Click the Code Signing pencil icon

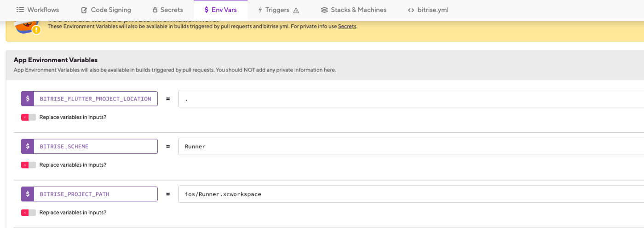(x=84, y=10)
